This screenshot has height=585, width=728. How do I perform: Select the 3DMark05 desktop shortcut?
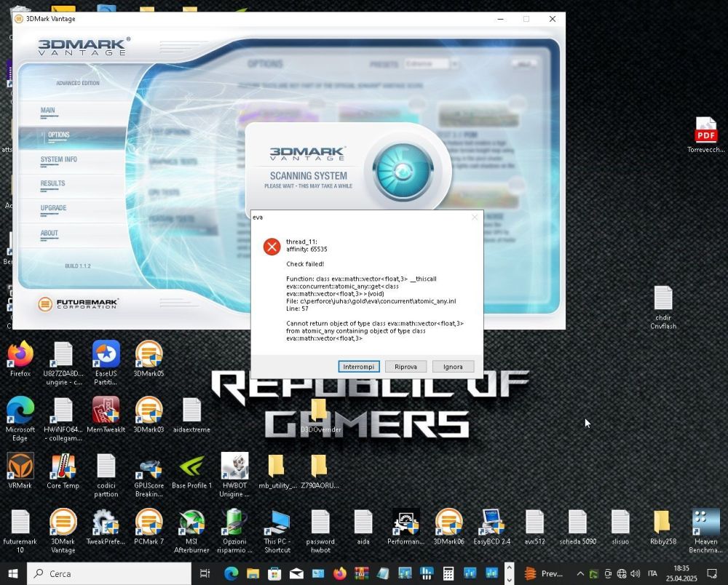coord(149,359)
